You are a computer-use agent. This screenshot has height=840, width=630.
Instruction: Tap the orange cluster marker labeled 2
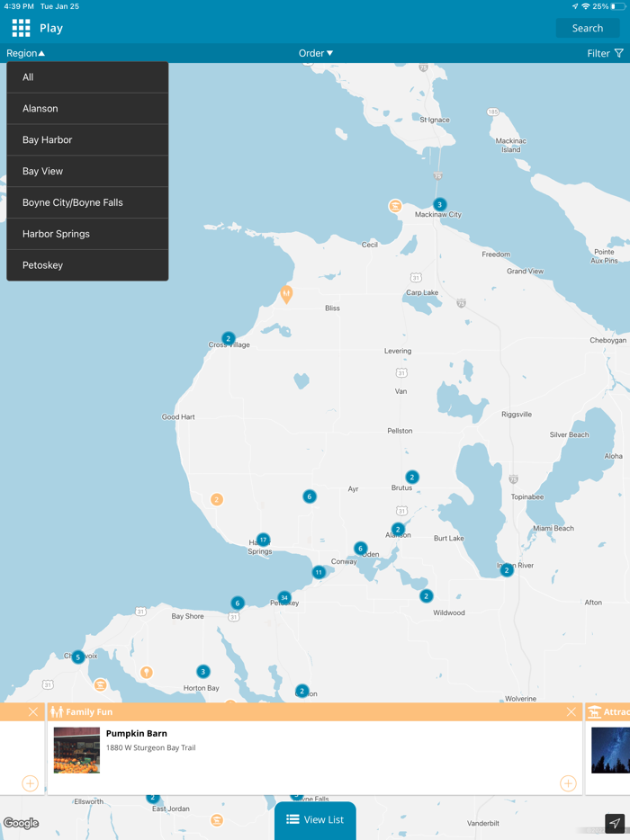click(x=217, y=499)
